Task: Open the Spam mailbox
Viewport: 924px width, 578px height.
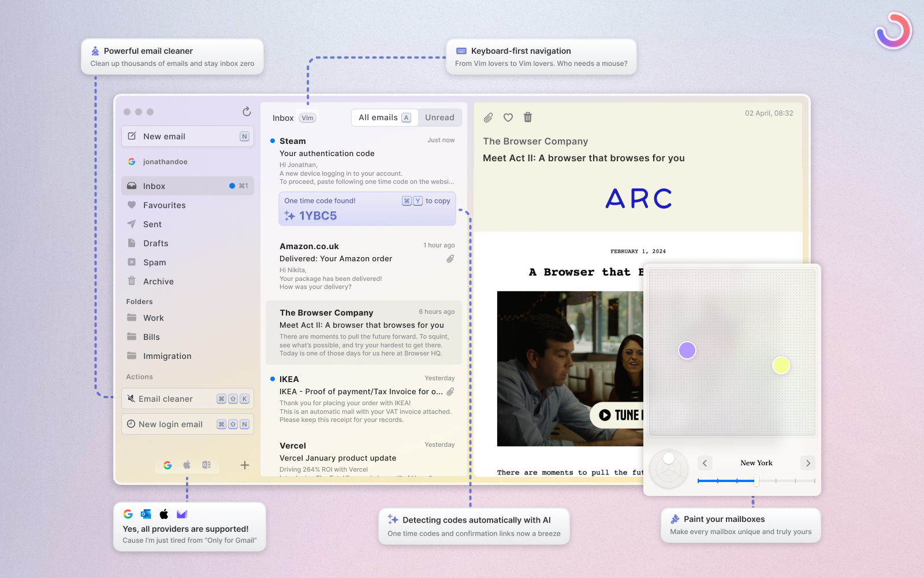Action: [x=188, y=262]
